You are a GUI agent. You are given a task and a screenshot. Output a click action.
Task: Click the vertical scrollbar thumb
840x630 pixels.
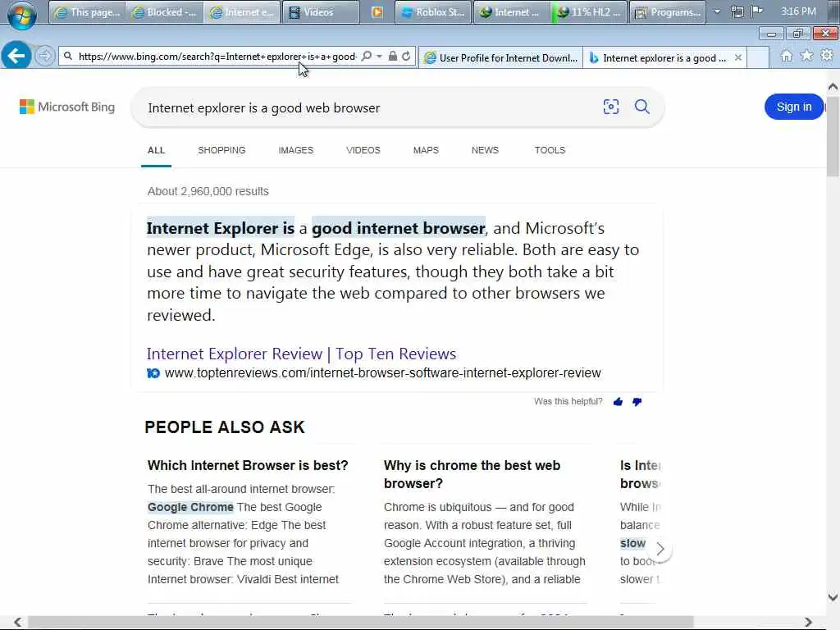tap(833, 137)
